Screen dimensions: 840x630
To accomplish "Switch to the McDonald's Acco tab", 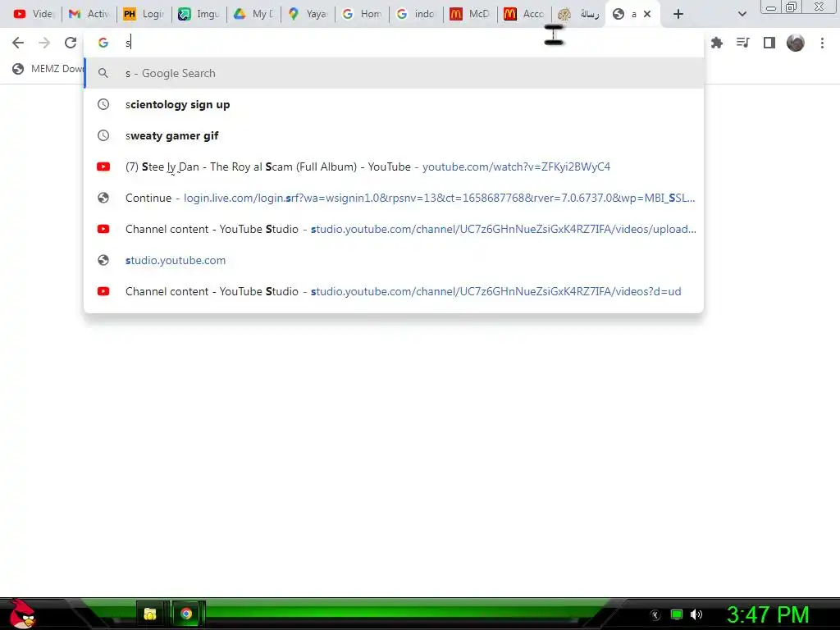I will coord(524,14).
